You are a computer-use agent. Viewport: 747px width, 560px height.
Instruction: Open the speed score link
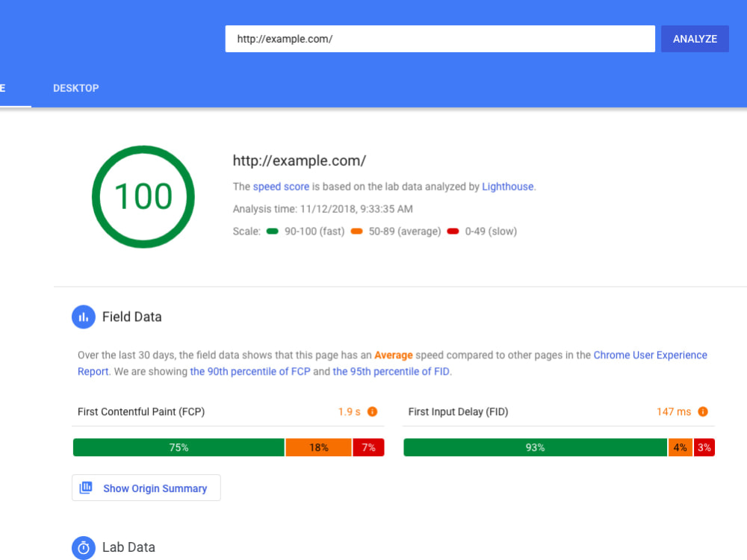pyautogui.click(x=281, y=187)
